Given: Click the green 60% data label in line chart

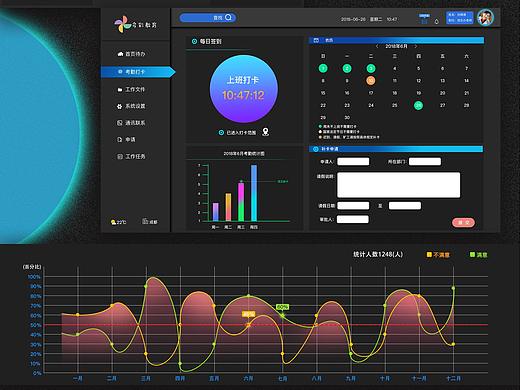Looking at the screenshot, I should pos(282,307).
